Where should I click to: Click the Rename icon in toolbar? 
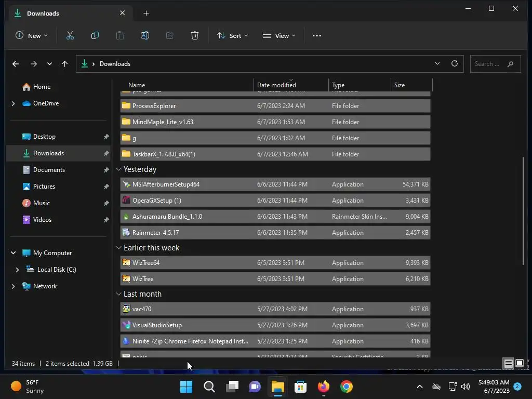145,36
